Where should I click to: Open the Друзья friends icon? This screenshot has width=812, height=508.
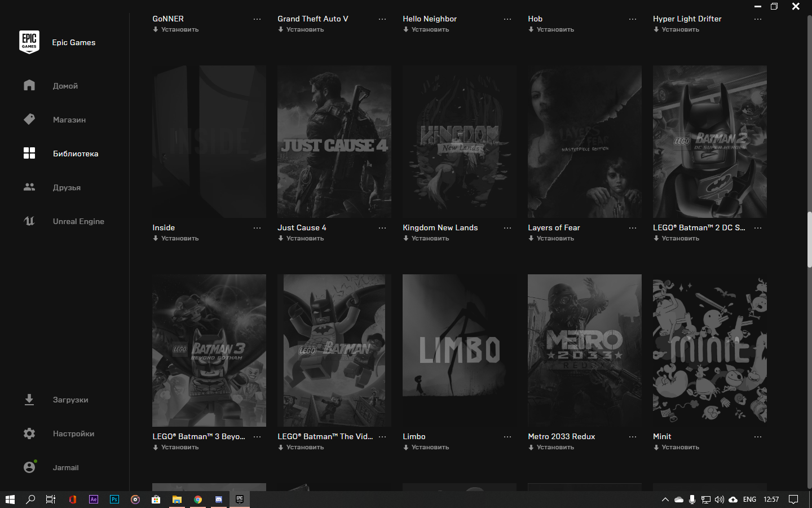click(x=29, y=187)
